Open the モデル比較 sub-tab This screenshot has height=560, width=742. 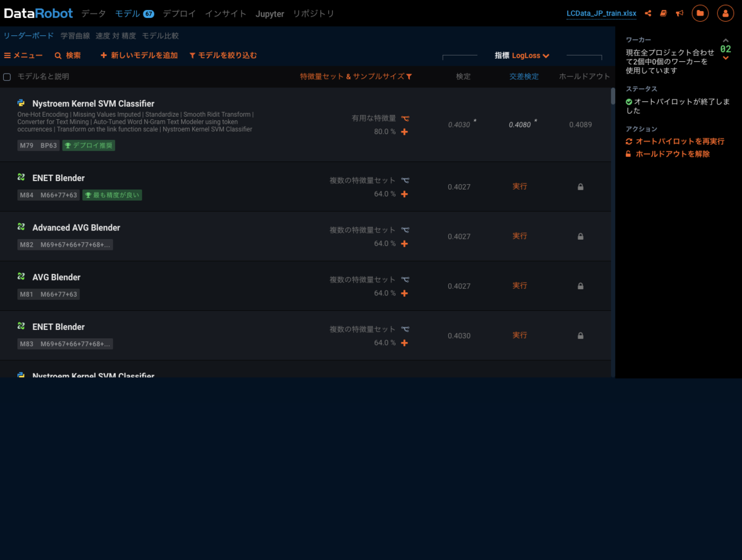[x=160, y=36]
